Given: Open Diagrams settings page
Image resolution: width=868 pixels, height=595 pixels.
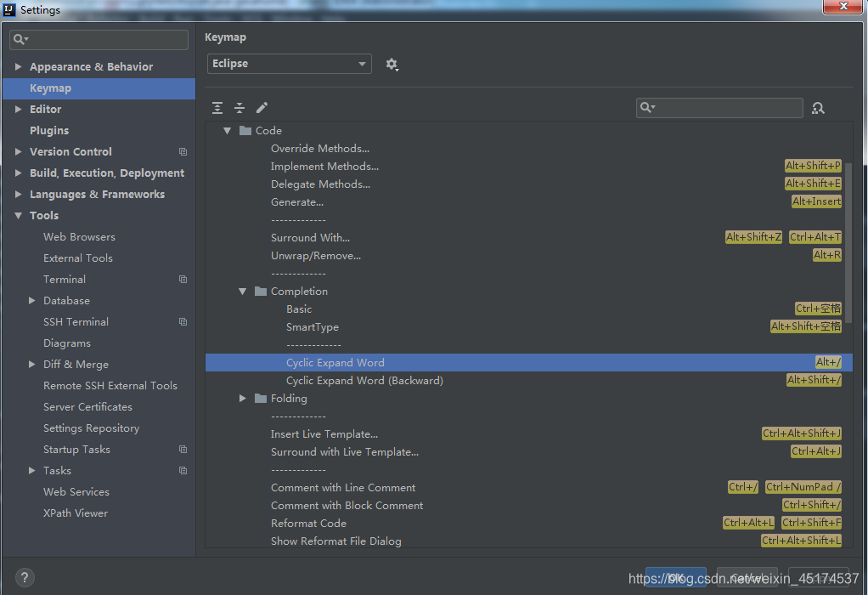Looking at the screenshot, I should click(x=67, y=343).
